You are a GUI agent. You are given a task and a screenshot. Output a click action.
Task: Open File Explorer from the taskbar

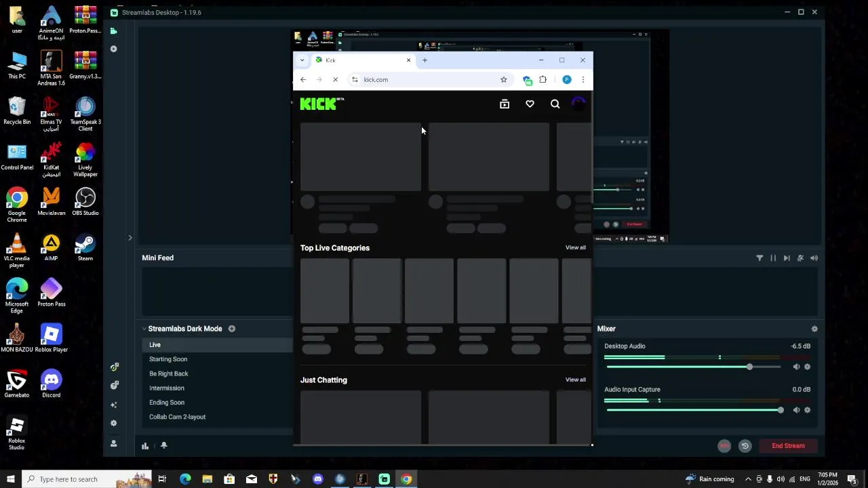[x=208, y=479]
